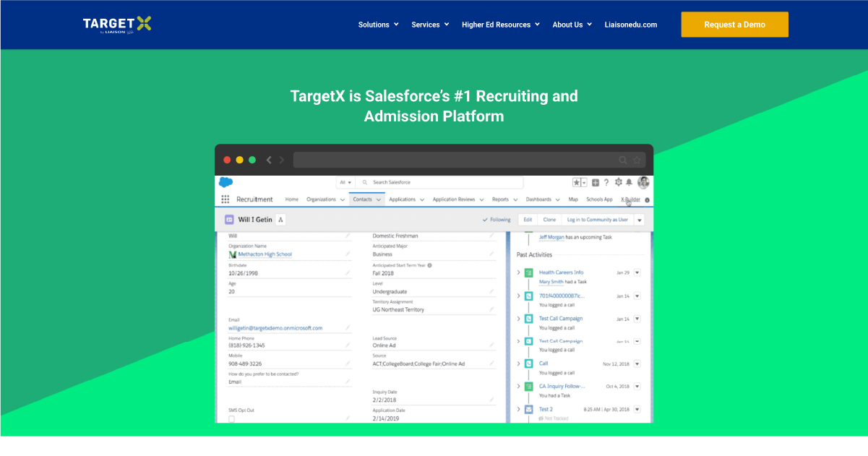Click the mock browser back arrow
Screen dimensions: 868x456
tap(269, 160)
